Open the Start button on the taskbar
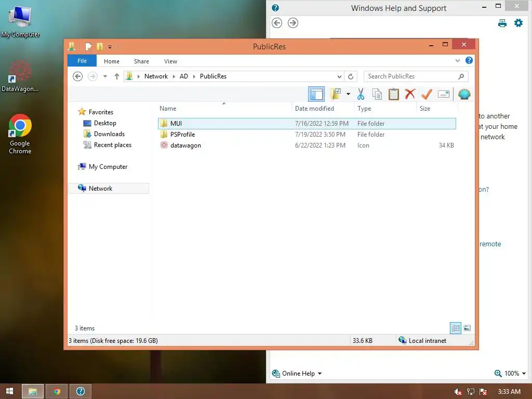532x399 pixels. 9,391
